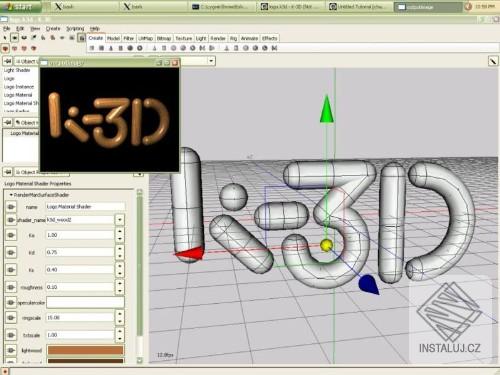500x375 pixels.
Task: Select the Logo Instance node in the list
Action: point(19,87)
